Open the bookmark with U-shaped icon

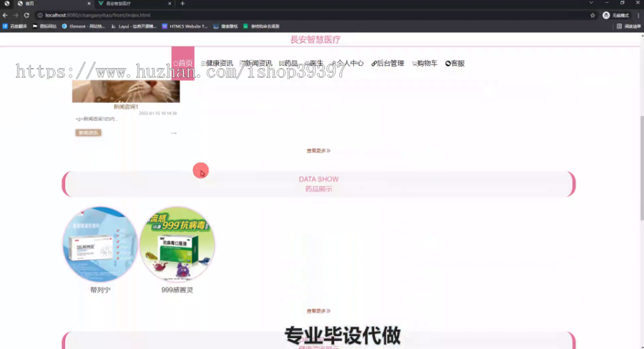click(x=225, y=26)
